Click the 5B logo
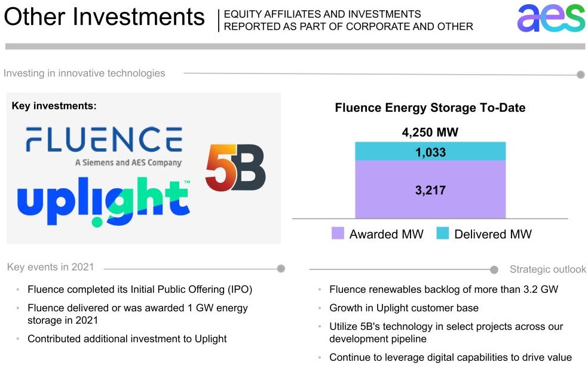 235,169
